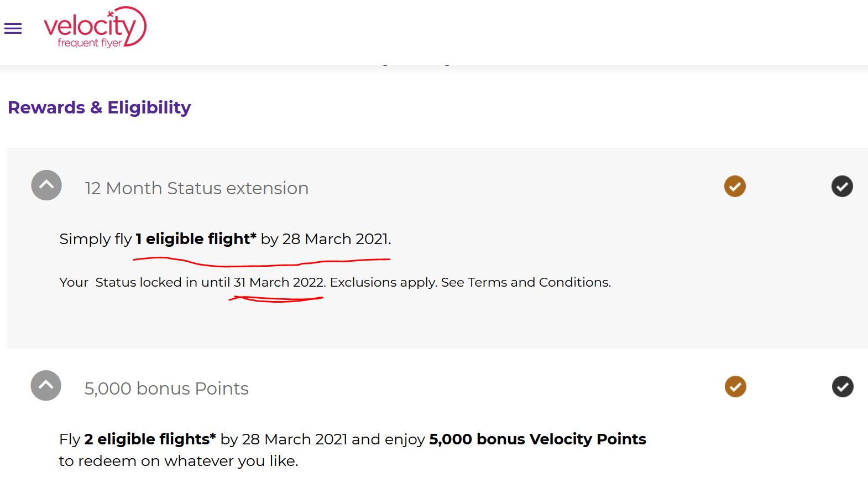
Task: Click 'to redeem on whatever you like' text
Action: (178, 461)
